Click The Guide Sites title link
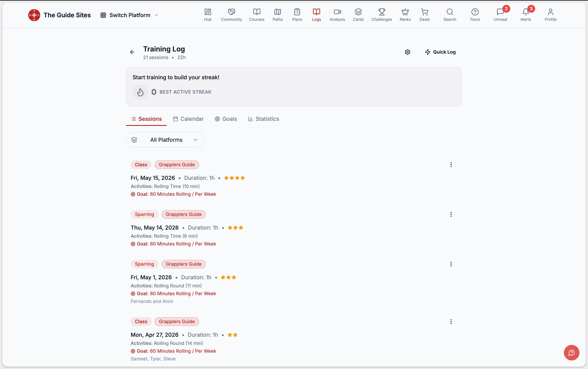Viewport: 588px width, 369px height. tap(67, 15)
